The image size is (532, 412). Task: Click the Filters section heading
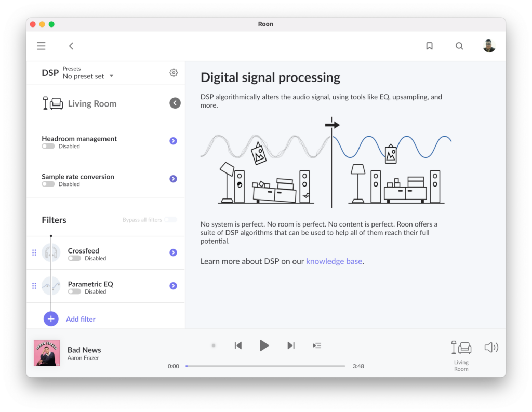click(x=54, y=220)
